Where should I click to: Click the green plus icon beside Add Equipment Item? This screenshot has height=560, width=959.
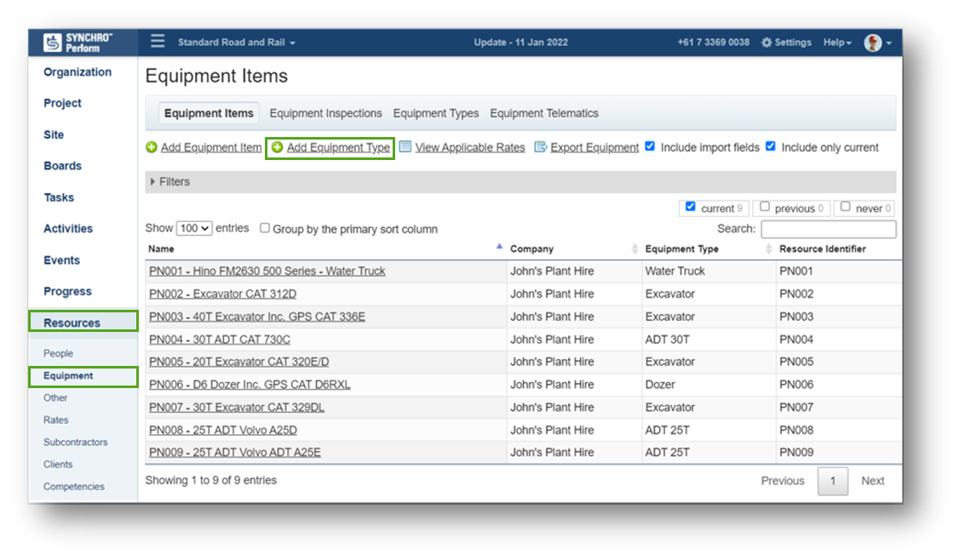(153, 146)
